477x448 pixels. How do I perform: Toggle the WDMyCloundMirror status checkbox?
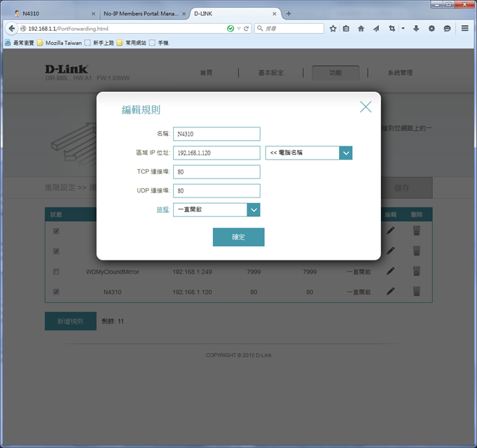[x=56, y=272]
